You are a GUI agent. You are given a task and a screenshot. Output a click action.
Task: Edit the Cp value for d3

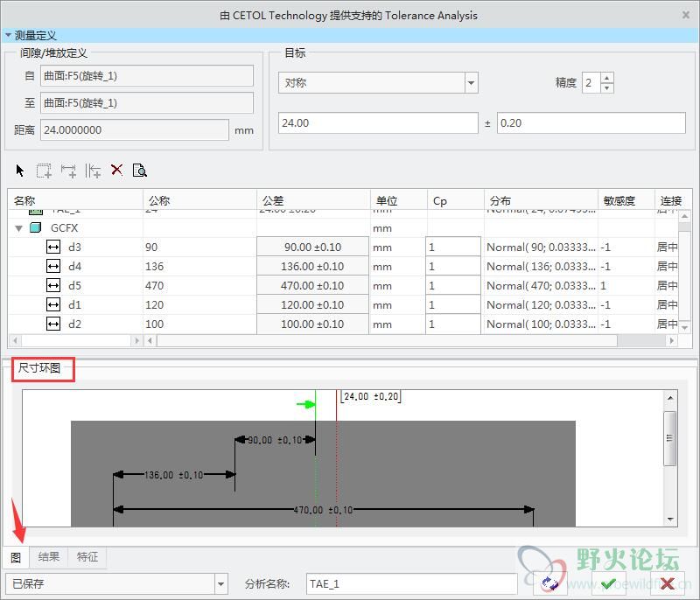[x=453, y=247]
